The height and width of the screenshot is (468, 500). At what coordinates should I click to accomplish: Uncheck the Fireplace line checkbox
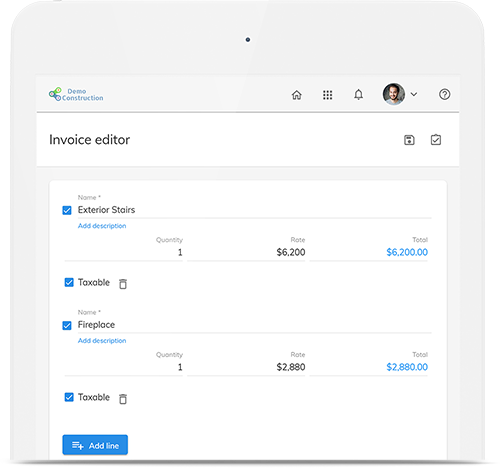[67, 325]
